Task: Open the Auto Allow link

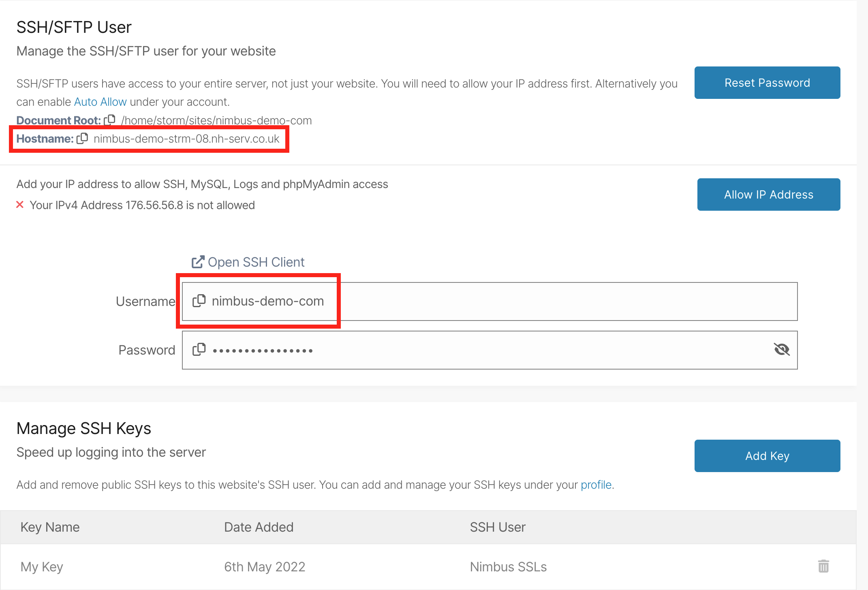Action: point(100,102)
